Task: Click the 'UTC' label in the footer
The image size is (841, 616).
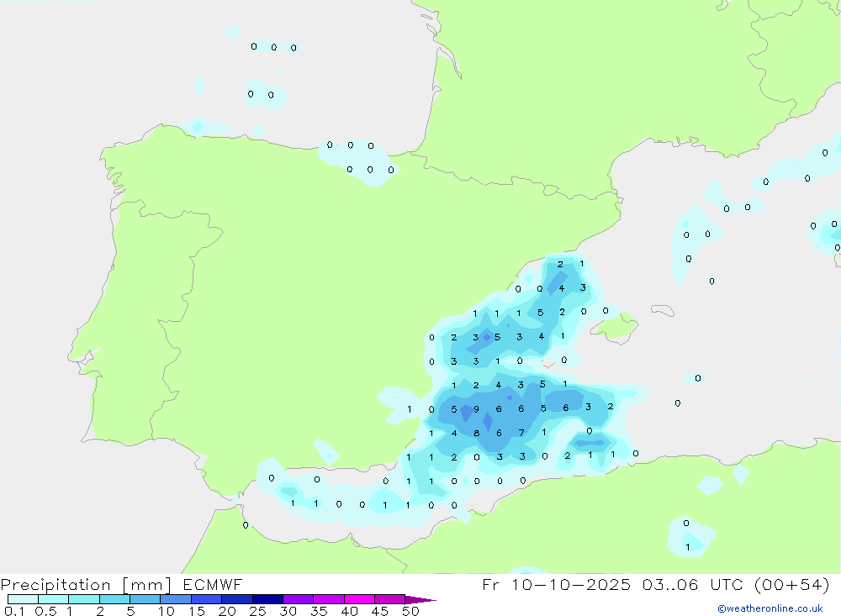Action: (x=727, y=584)
